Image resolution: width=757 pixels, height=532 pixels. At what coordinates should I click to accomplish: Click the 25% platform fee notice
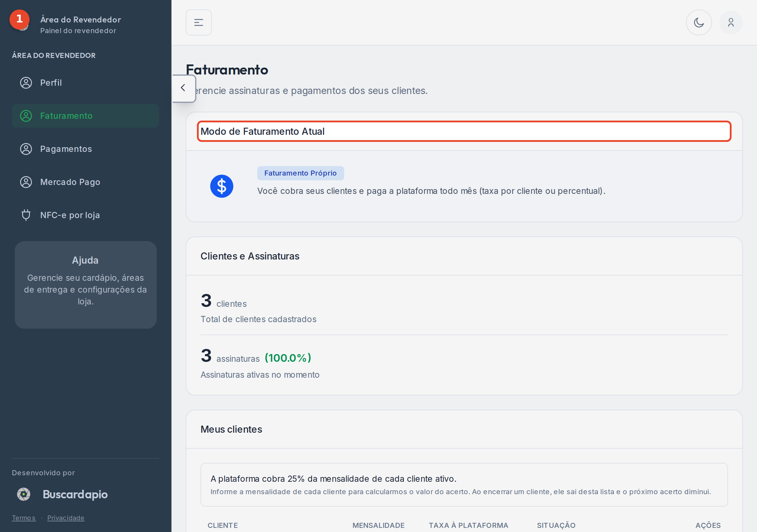pyautogui.click(x=464, y=484)
